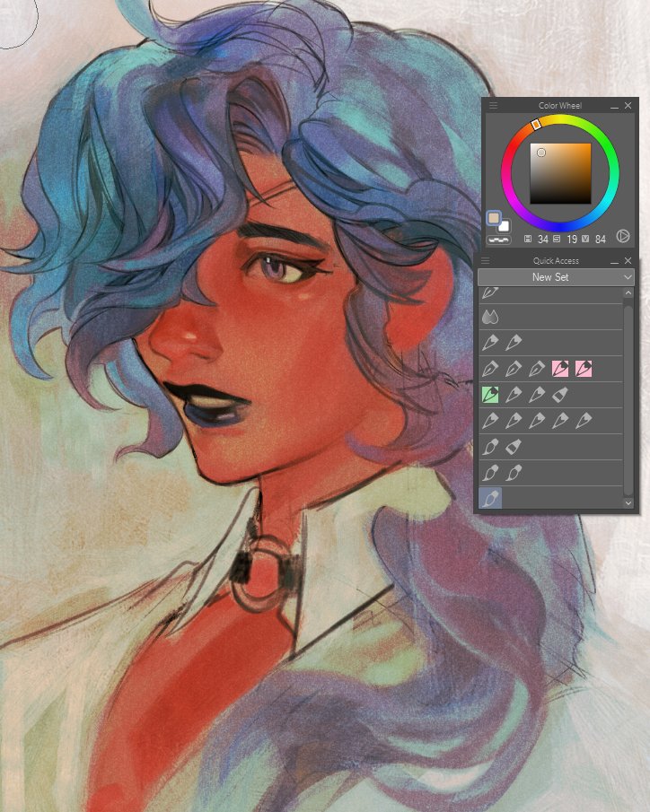Viewport: 650px width, 812px height.
Task: Click the saturation-value square in the color wheel
Action: coord(560,173)
